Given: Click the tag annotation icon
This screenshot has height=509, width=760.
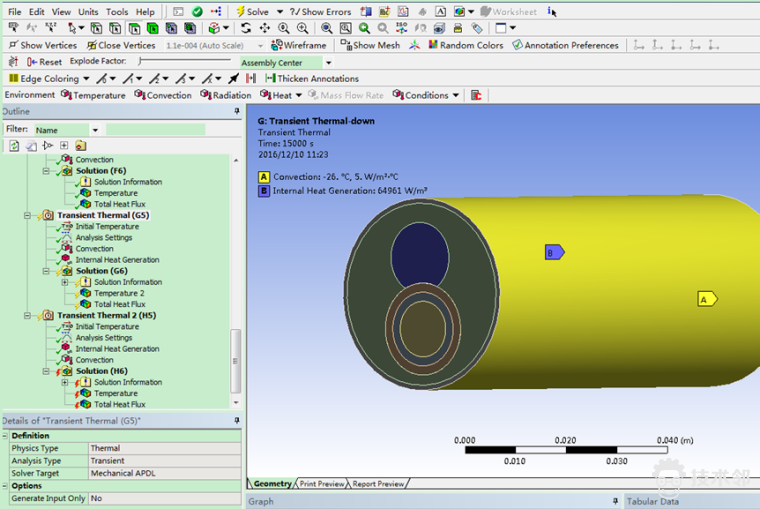Looking at the screenshot, I should (x=477, y=28).
